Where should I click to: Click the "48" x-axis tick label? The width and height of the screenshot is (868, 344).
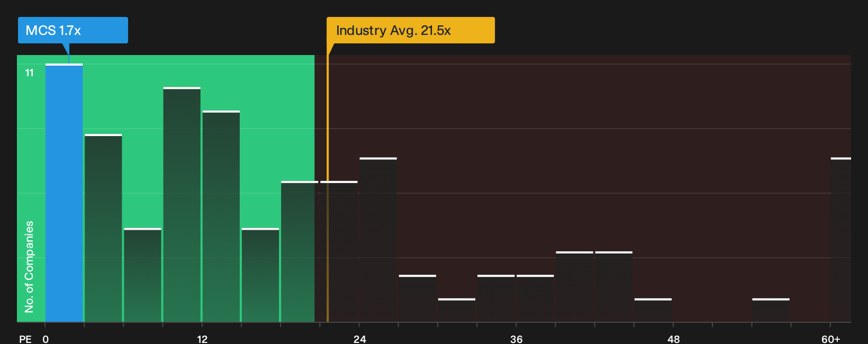coord(674,339)
